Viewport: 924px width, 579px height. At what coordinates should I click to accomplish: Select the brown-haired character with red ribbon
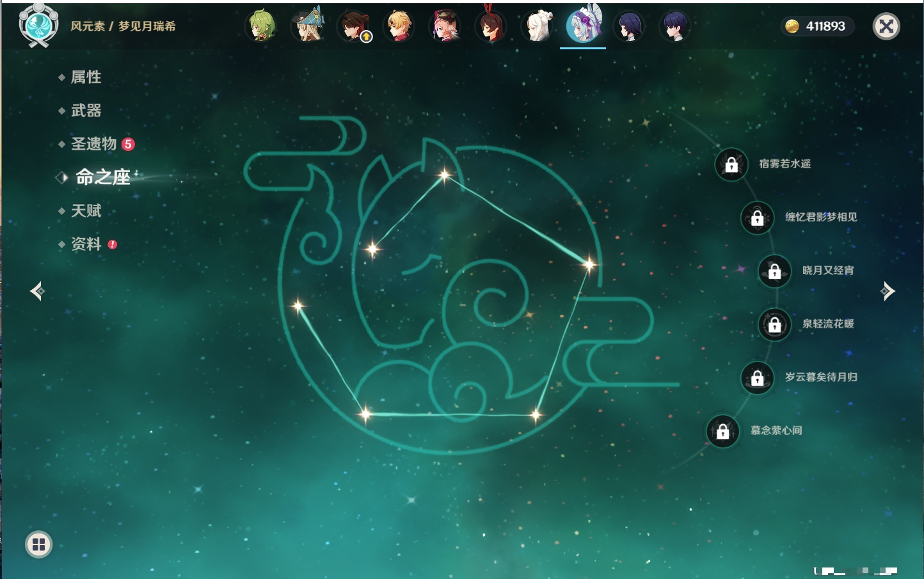[x=491, y=26]
